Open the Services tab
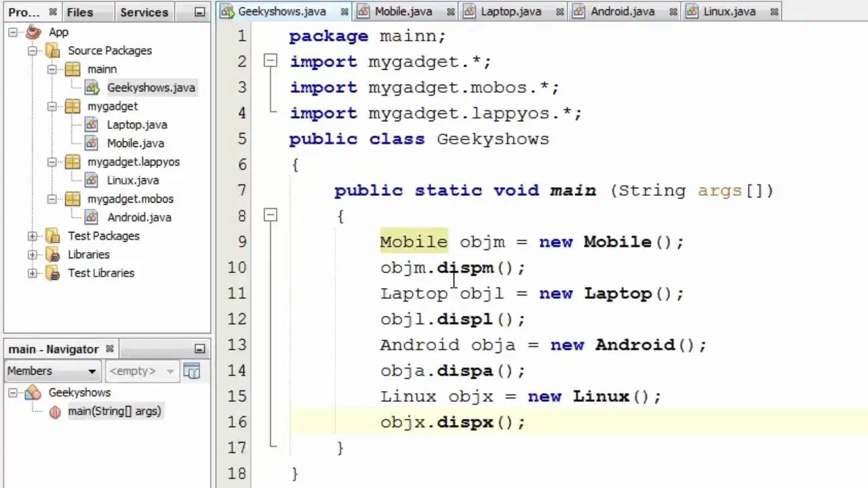Image resolution: width=868 pixels, height=488 pixels. [x=144, y=12]
